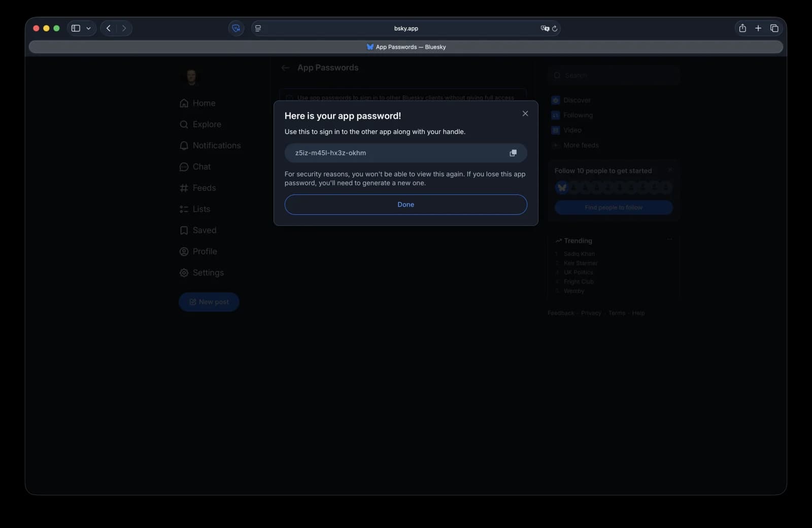
Task: Go forward in Safari history
Action: pos(124,28)
